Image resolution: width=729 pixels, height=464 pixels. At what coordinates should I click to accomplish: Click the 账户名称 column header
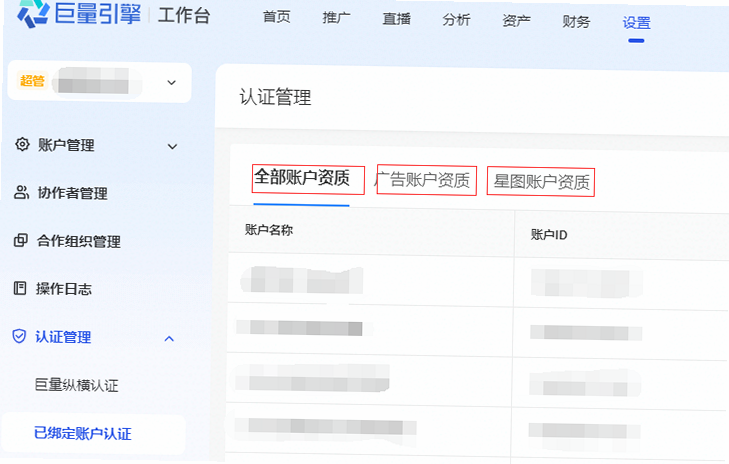pyautogui.click(x=269, y=230)
